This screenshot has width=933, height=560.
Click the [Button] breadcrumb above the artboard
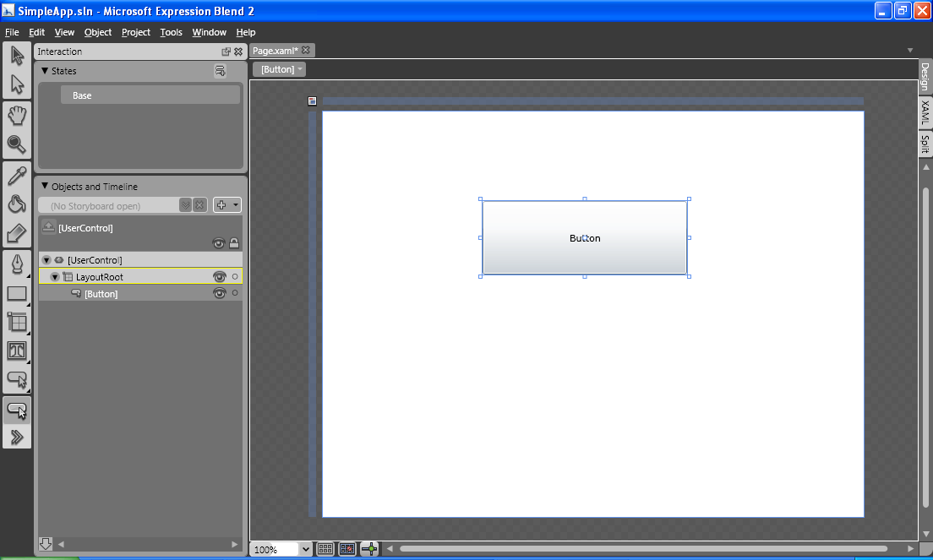(278, 69)
